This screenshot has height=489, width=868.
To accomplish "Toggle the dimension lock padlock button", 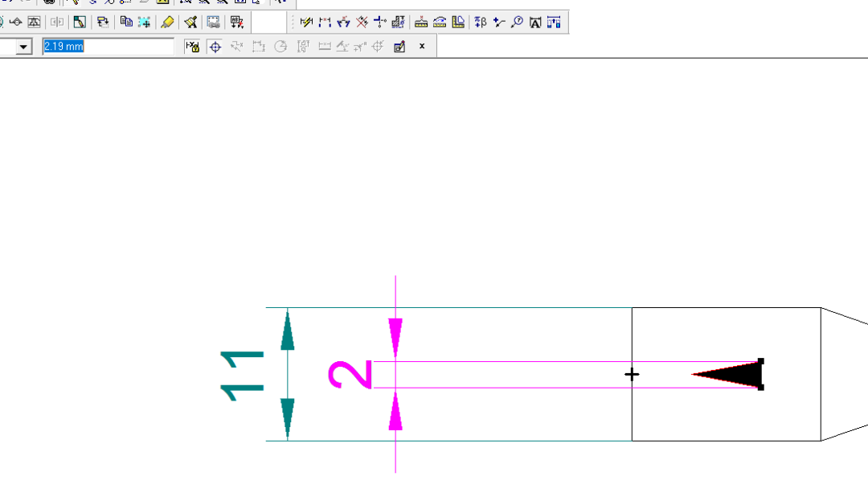I will 192,47.
